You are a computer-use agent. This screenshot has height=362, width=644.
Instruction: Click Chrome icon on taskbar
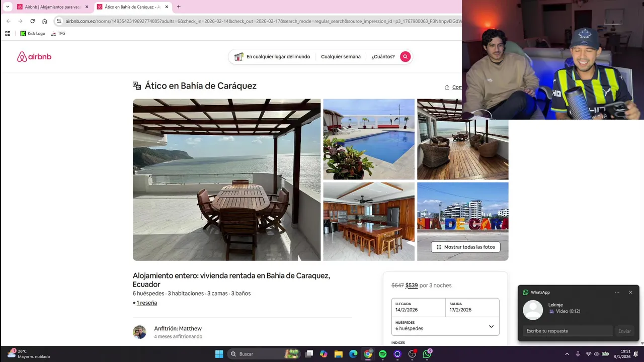(x=368, y=354)
